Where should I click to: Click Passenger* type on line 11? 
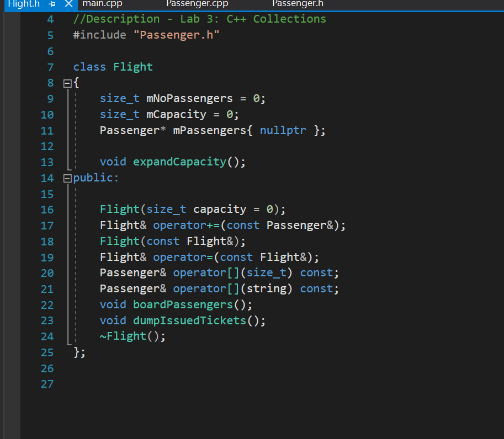point(132,130)
